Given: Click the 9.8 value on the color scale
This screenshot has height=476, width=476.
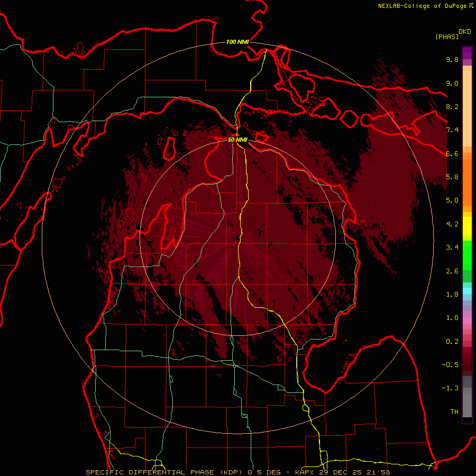Looking at the screenshot, I should tap(452, 59).
